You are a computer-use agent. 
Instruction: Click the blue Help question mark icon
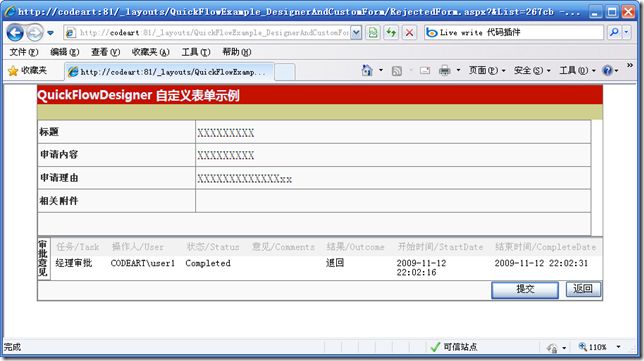click(x=607, y=71)
